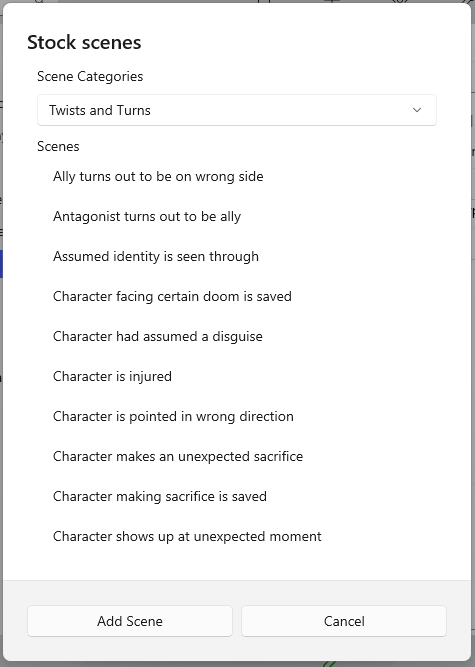Viewport: 475px width, 667px height.
Task: Open the Scene Categories dropdown
Action: point(237,110)
